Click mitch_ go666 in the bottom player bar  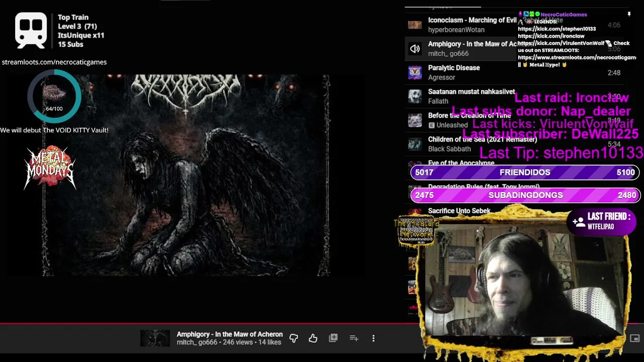coord(197,342)
